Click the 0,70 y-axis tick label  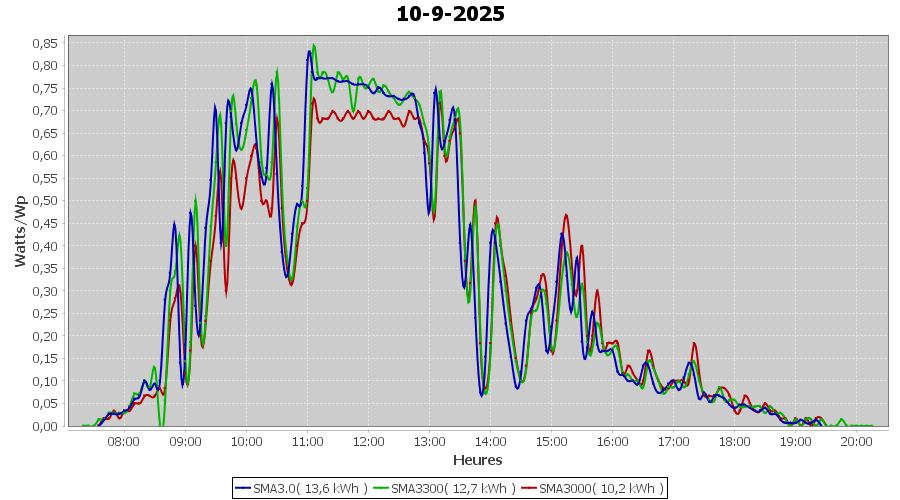coord(45,111)
